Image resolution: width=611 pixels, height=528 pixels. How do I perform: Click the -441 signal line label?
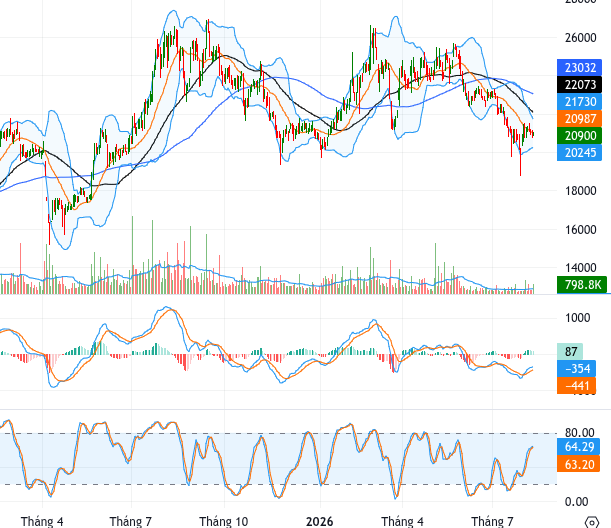[576, 386]
